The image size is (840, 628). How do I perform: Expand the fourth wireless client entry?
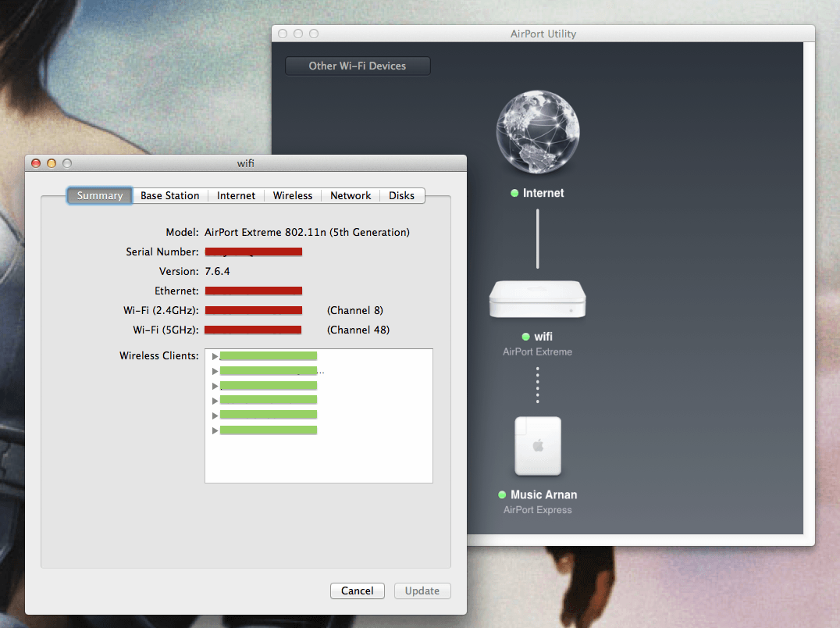point(215,400)
